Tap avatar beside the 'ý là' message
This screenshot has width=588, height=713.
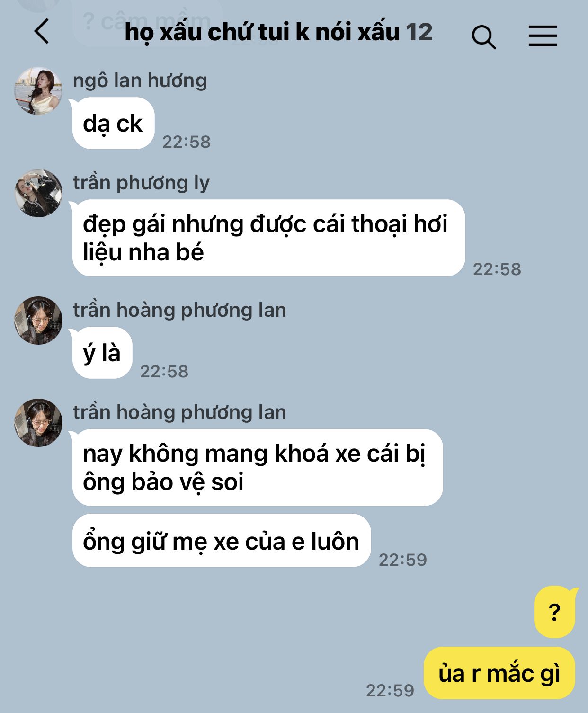[x=38, y=321]
